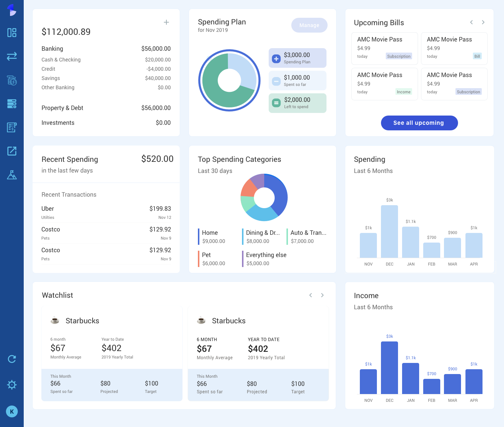Open the coins and dollar icon in sidebar

[x=12, y=80]
